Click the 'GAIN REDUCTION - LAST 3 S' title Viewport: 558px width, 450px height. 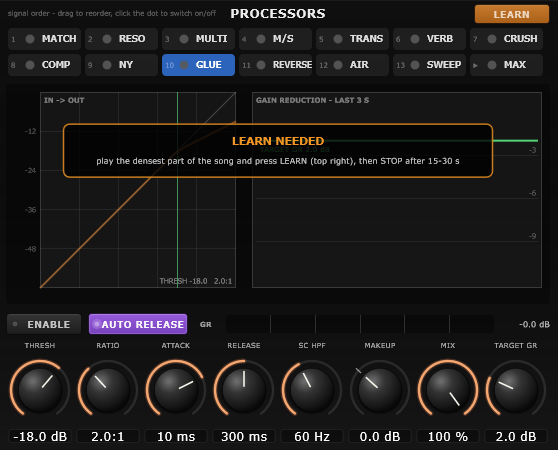tap(312, 100)
